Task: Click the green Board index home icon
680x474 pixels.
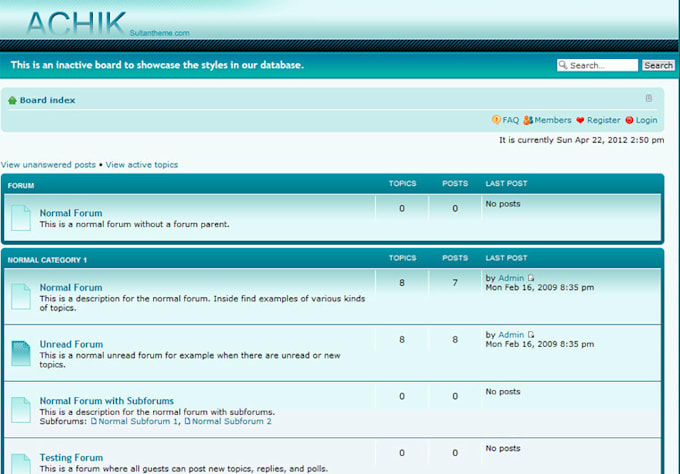Action: click(12, 100)
